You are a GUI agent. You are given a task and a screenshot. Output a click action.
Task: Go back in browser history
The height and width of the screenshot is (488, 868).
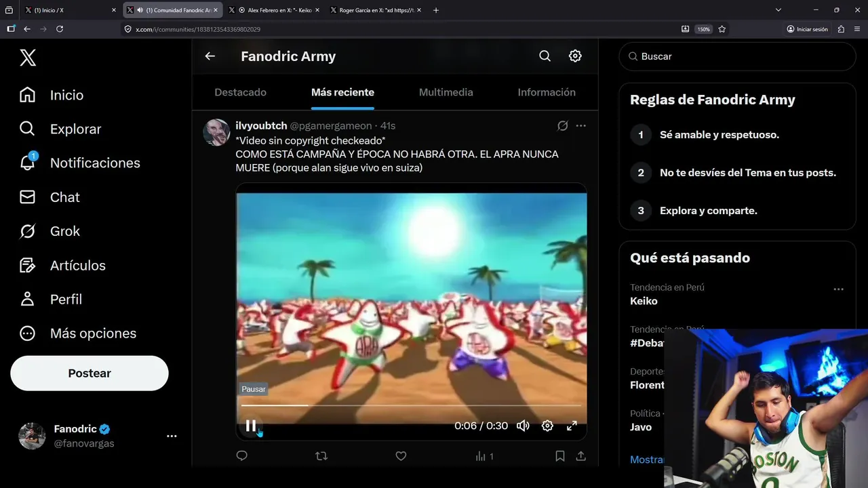[27, 29]
